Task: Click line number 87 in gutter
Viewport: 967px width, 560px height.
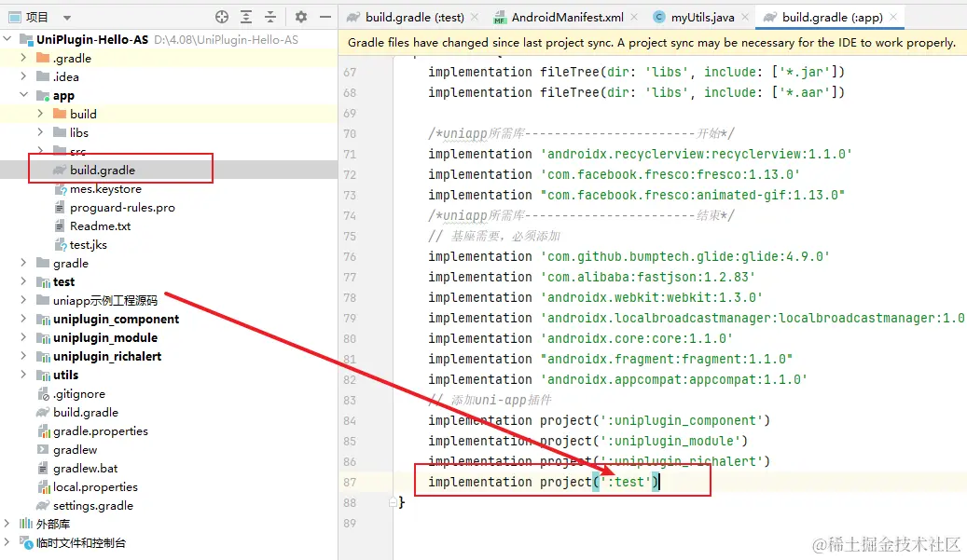Action: tap(350, 482)
